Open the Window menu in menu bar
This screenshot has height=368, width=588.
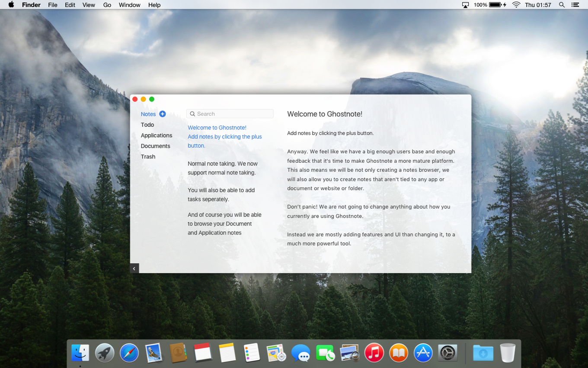pyautogui.click(x=129, y=5)
